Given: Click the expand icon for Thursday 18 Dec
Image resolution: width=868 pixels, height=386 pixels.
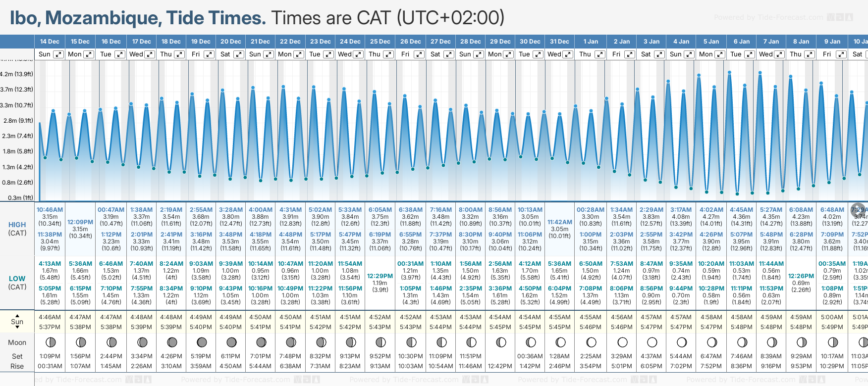Looking at the screenshot, I should point(179,54).
